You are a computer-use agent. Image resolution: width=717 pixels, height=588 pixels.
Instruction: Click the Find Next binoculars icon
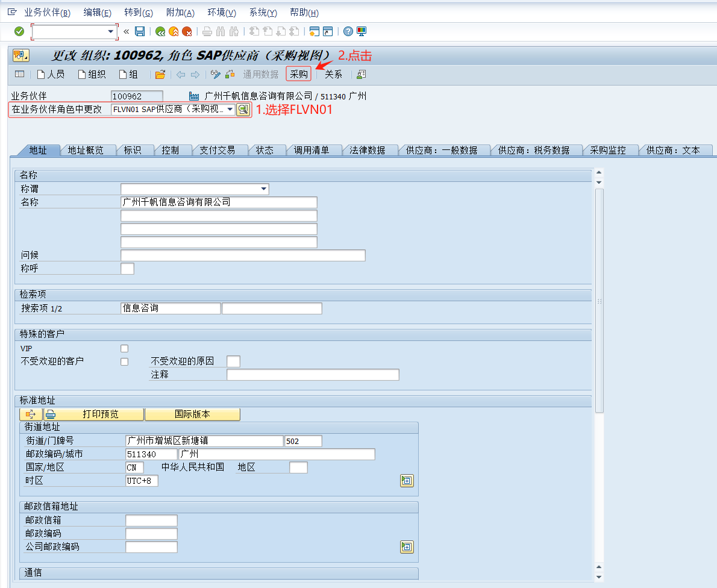(x=234, y=31)
